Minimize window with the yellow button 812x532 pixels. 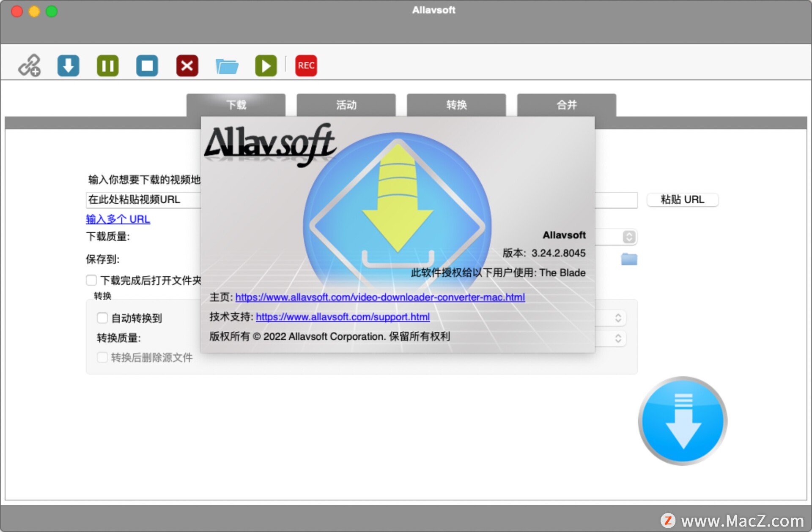[34, 11]
